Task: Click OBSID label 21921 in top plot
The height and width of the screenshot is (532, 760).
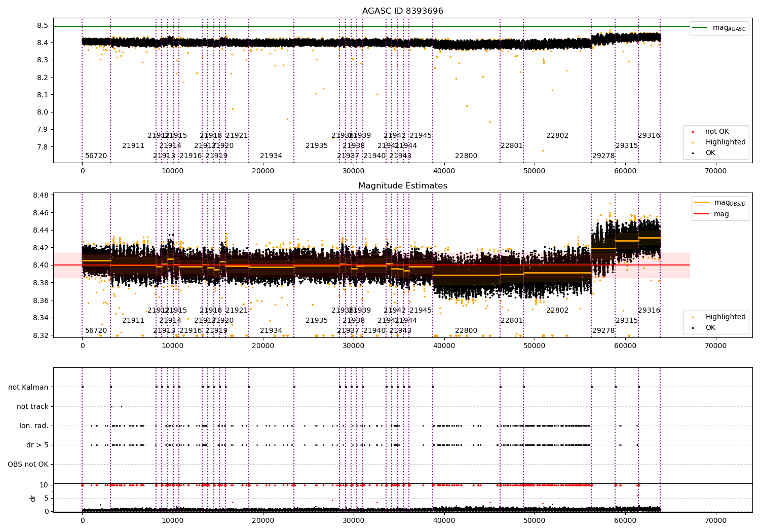Action: pyautogui.click(x=237, y=135)
